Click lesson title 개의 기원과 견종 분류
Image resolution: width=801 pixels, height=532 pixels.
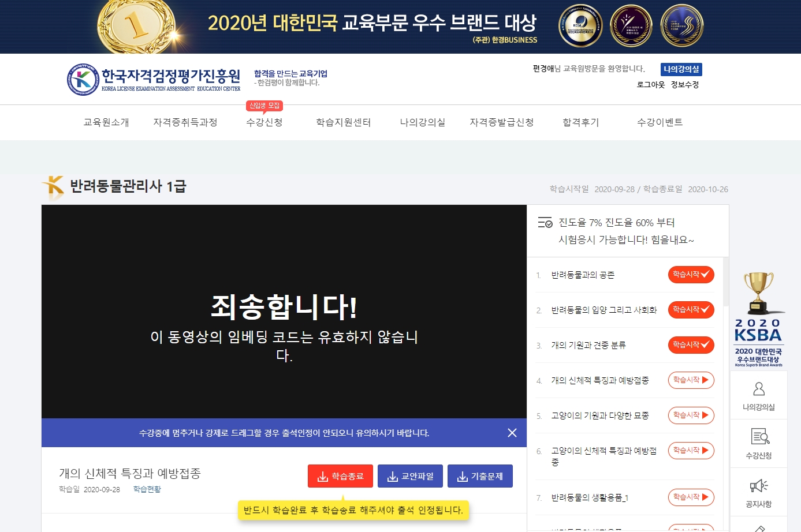tap(588, 346)
